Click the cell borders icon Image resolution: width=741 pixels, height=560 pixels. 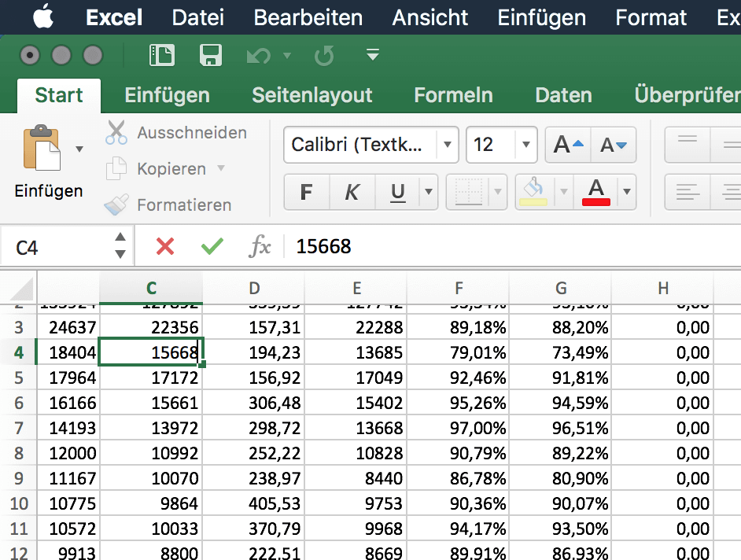pos(468,192)
